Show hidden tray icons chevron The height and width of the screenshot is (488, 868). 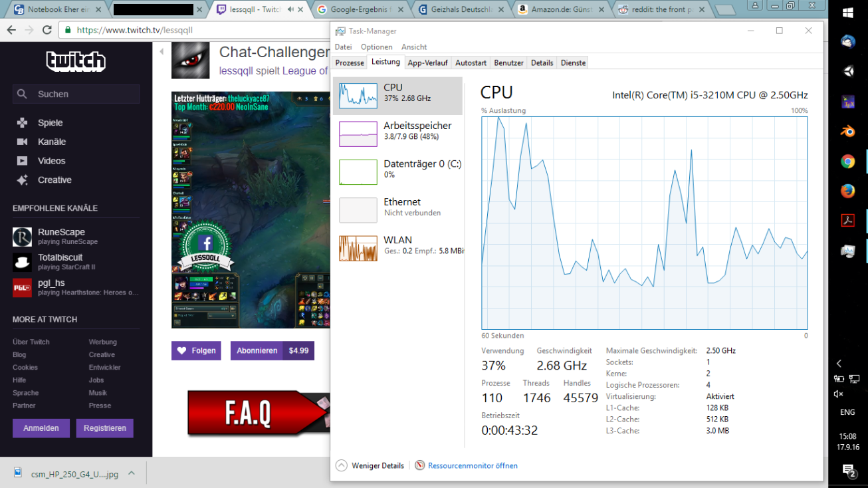(839, 364)
